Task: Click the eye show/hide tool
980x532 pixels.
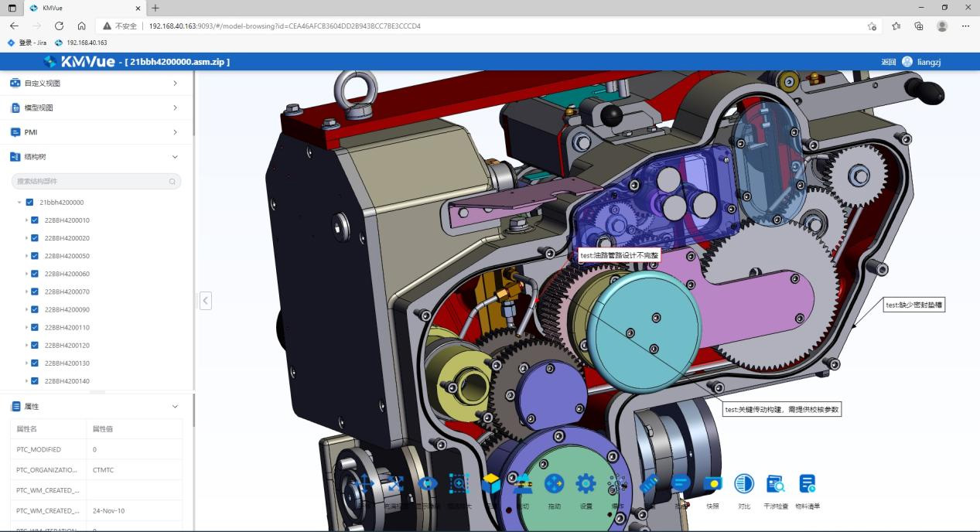Action: tap(427, 485)
